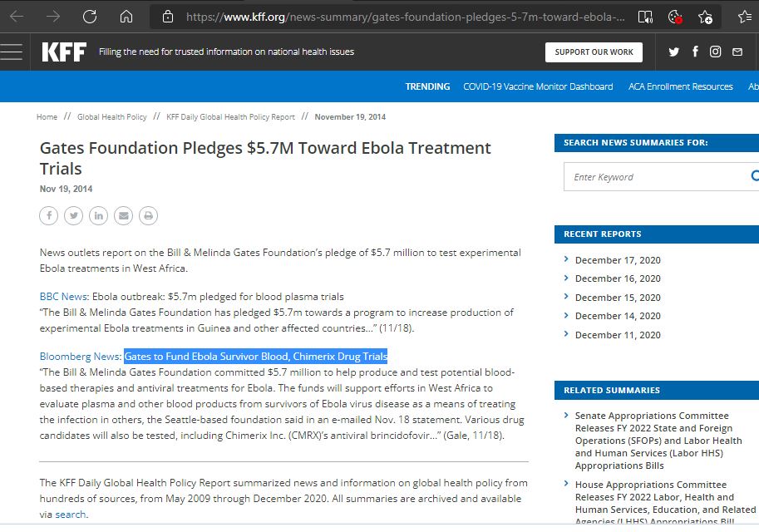759x532 pixels.
Task: Open the favorites list icon
Action: (746, 17)
